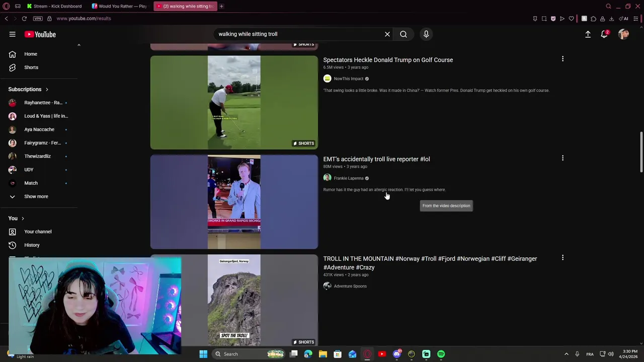644x362 pixels.
Task: Open "EMT's accidentally troll live reporter" title
Action: [376, 159]
